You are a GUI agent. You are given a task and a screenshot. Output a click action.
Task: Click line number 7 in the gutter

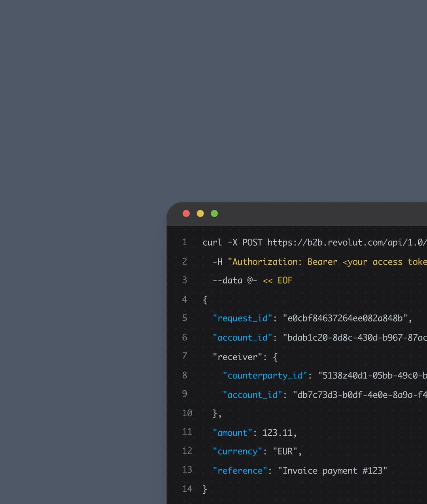coord(185,356)
